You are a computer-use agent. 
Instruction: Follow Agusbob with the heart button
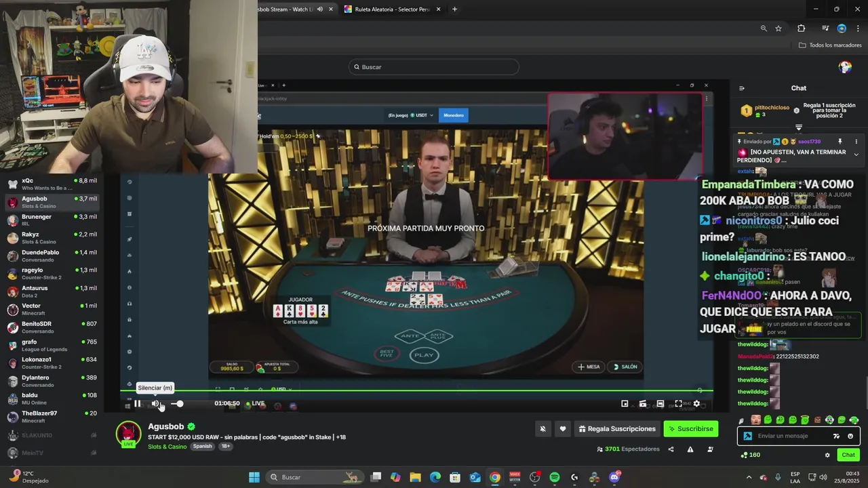562,428
